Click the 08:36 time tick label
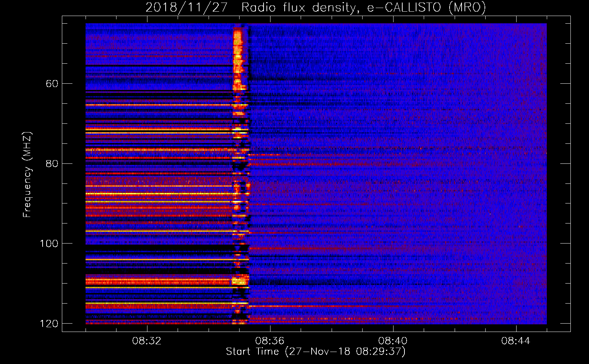Image resolution: width=589 pixels, height=364 pixels. pyautogui.click(x=270, y=341)
